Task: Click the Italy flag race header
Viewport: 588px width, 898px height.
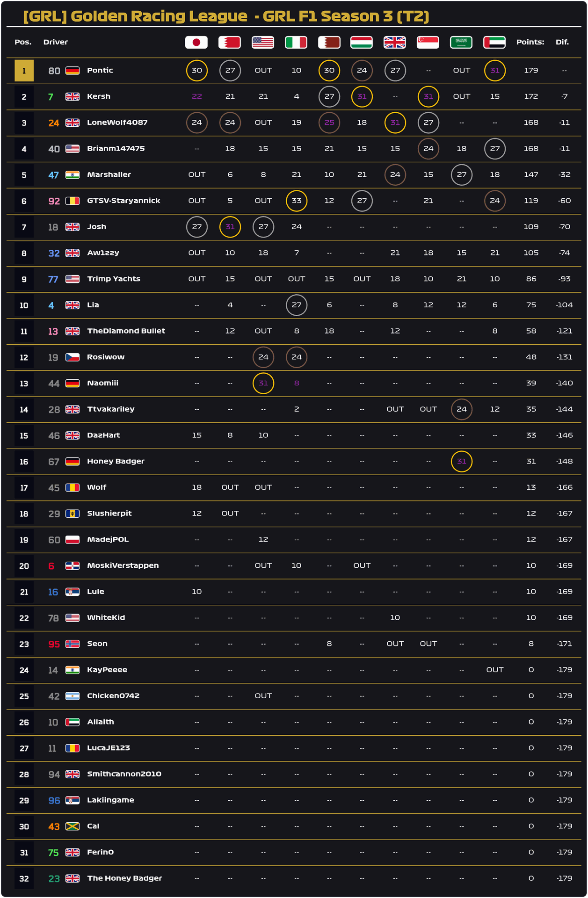Action: pos(296,43)
